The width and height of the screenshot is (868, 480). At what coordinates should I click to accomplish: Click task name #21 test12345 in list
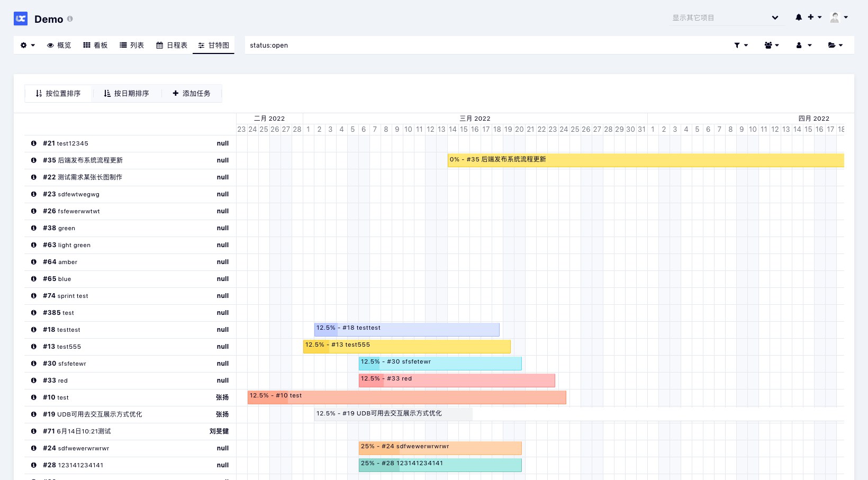tap(66, 143)
